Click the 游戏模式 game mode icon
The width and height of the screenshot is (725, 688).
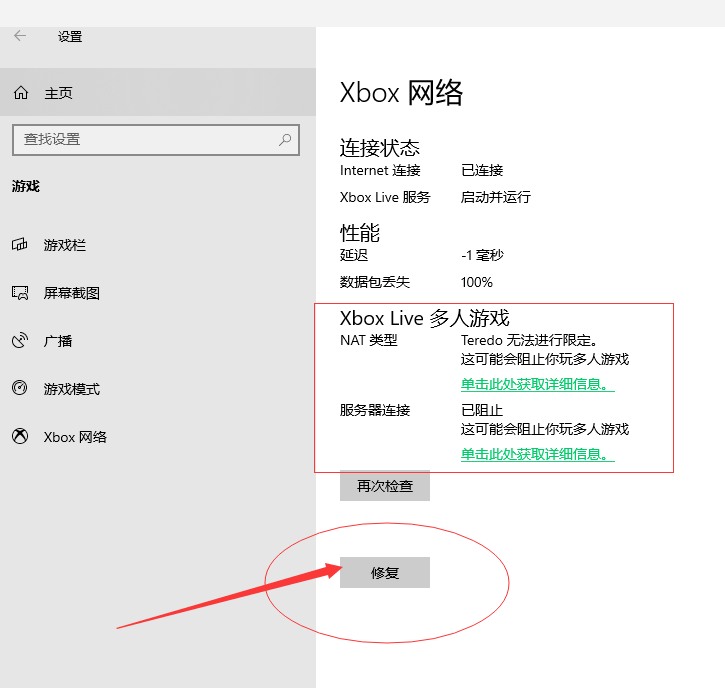pos(20,388)
